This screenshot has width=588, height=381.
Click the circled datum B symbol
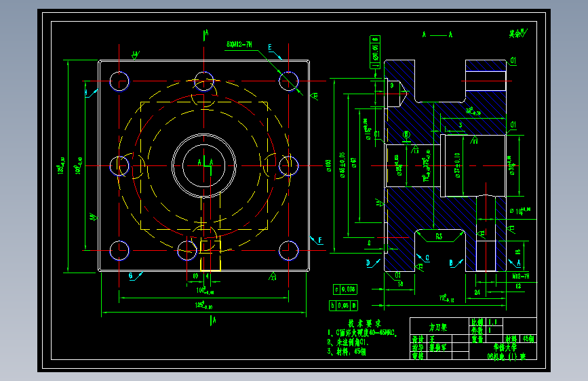click(406, 135)
